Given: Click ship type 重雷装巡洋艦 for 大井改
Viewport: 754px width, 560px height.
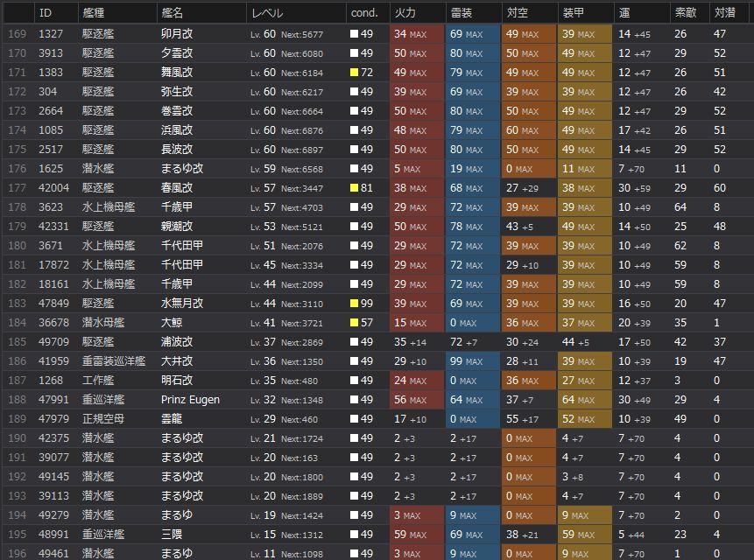Looking at the screenshot, I should (x=114, y=361).
